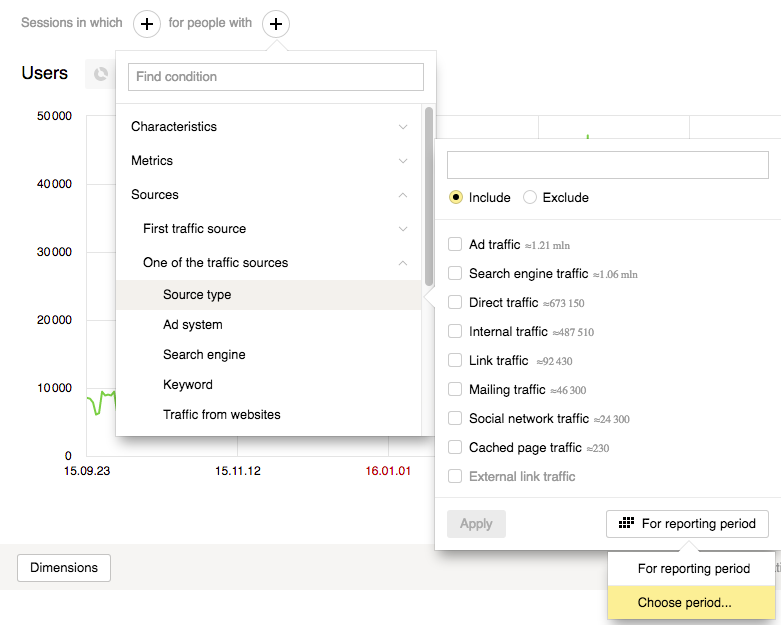781x625 pixels.
Task: Click the pie chart icon beside Users
Action: click(x=100, y=74)
